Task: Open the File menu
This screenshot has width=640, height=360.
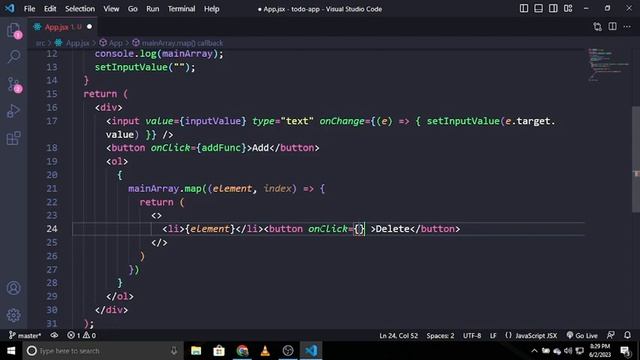Action: 29,9
